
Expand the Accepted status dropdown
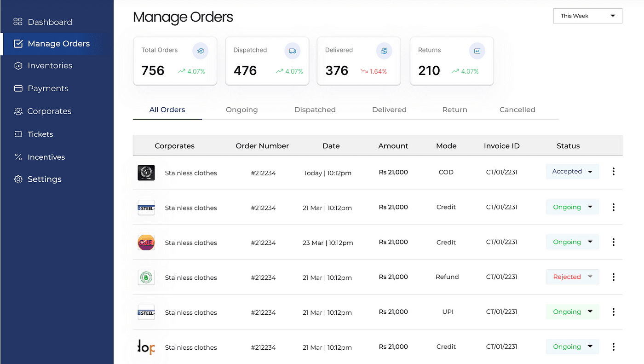tap(572, 171)
